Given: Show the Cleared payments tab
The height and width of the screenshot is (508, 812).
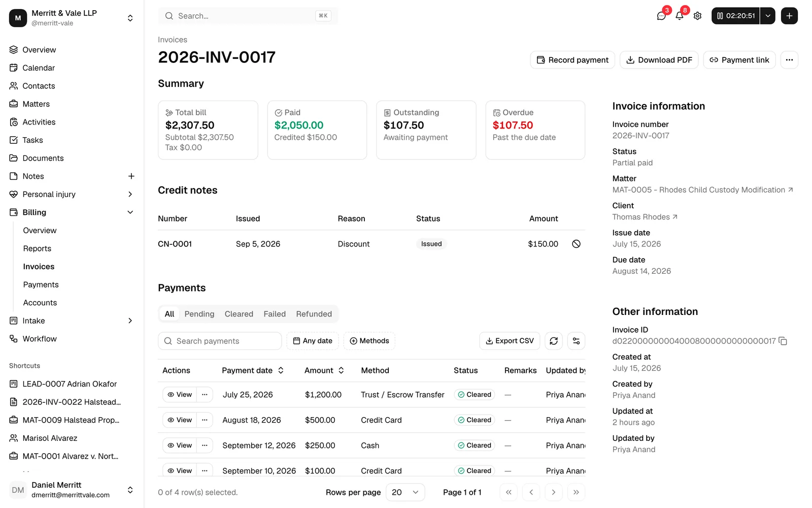Looking at the screenshot, I should pos(239,314).
